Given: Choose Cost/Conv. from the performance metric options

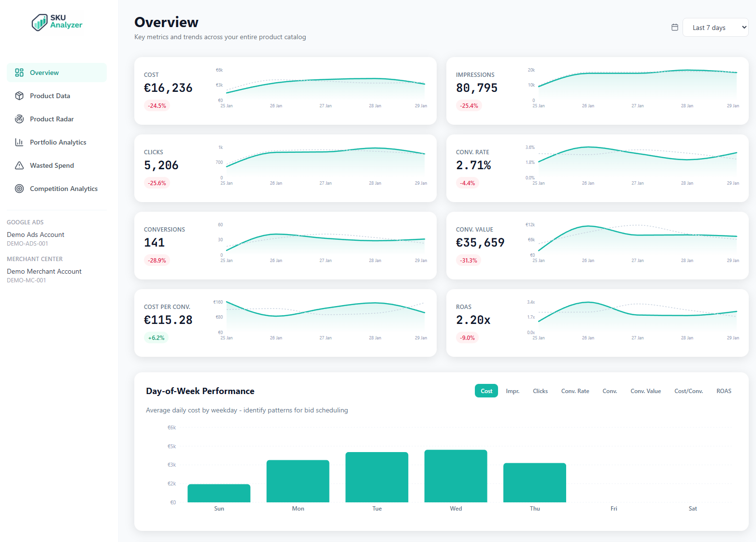Looking at the screenshot, I should click(688, 391).
